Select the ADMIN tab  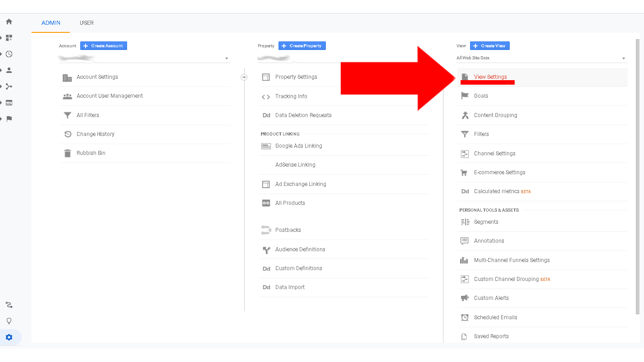51,23
